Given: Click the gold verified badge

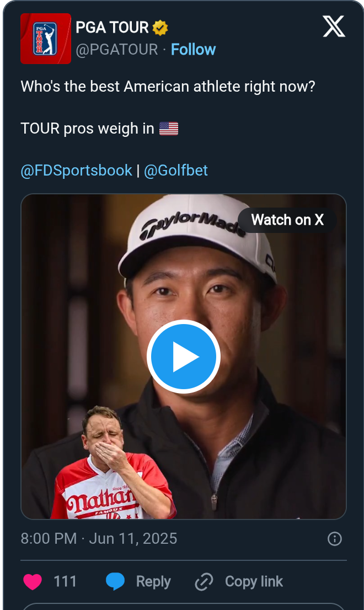Looking at the screenshot, I should 160,27.
